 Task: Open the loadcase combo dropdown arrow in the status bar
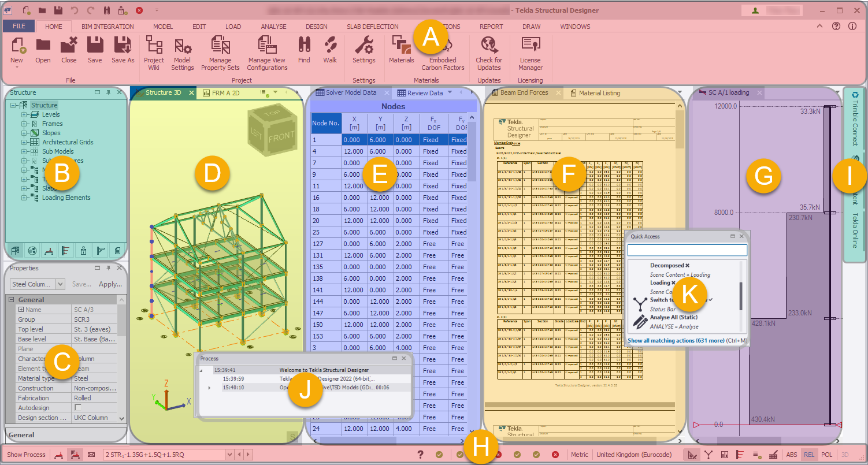coord(229,455)
